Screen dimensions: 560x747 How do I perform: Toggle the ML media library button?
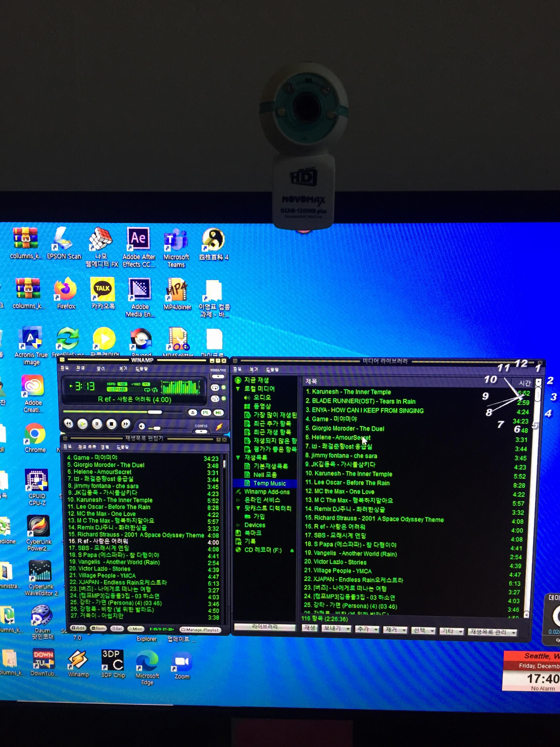tap(219, 413)
